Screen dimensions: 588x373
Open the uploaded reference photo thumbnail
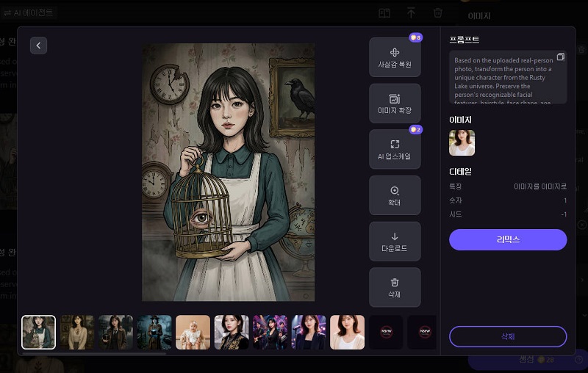tap(462, 142)
